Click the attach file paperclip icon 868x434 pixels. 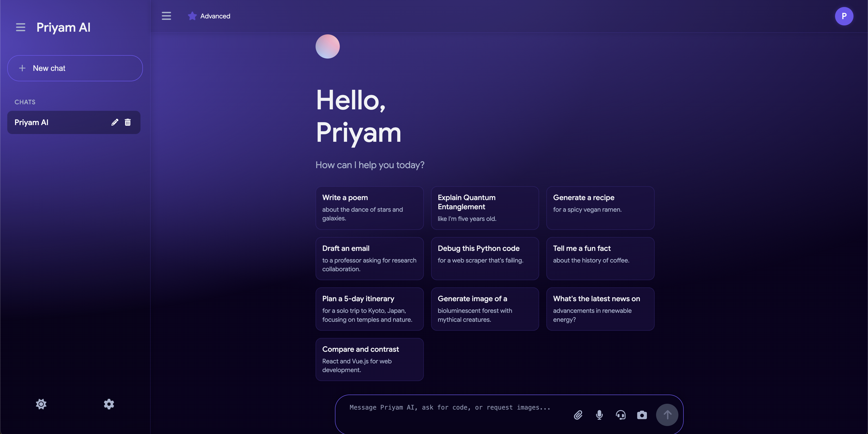(578, 415)
